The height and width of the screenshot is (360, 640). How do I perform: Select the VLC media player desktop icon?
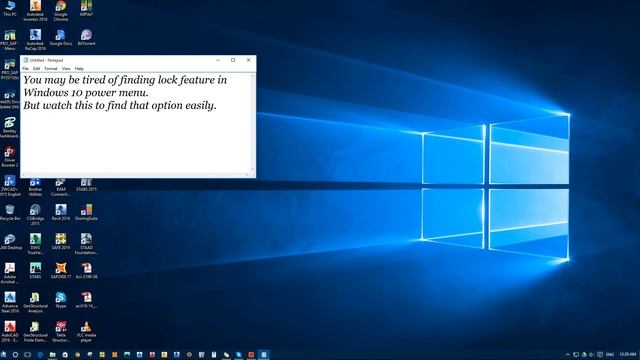pos(86,331)
